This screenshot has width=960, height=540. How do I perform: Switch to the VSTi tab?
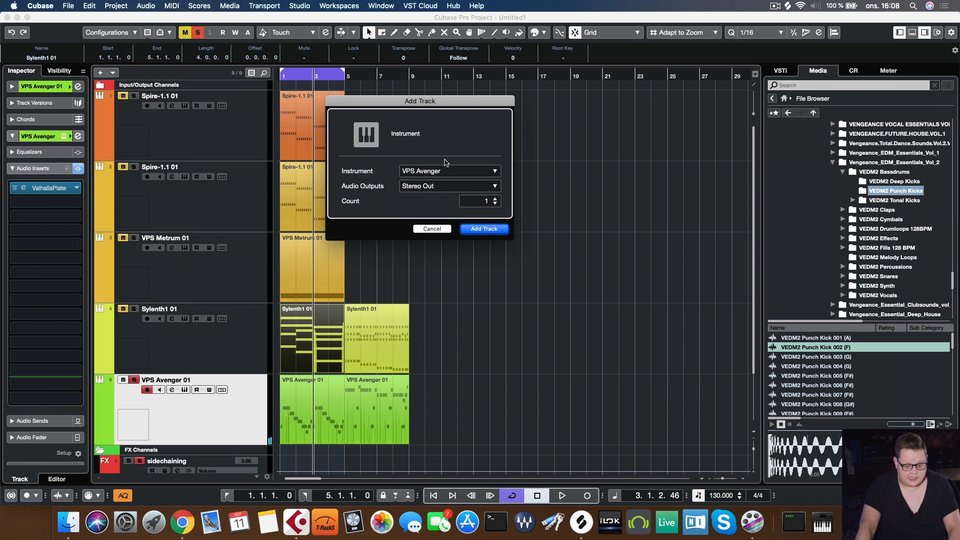coord(780,70)
